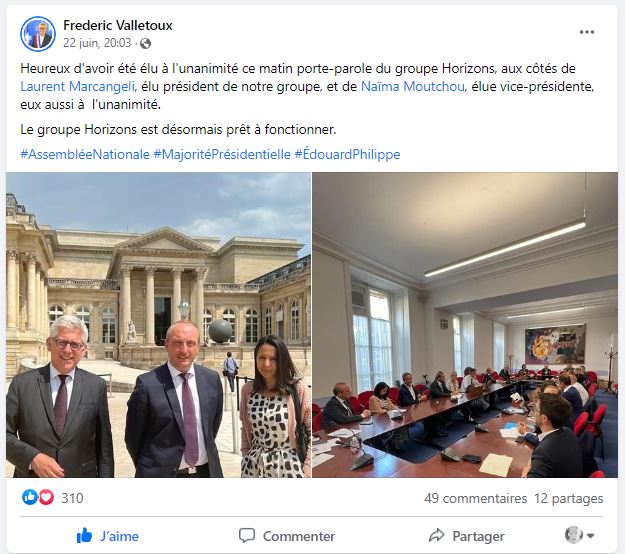The width and height of the screenshot is (625, 554).
Task: Open Frederic Valletoux name link
Action: [x=118, y=26]
